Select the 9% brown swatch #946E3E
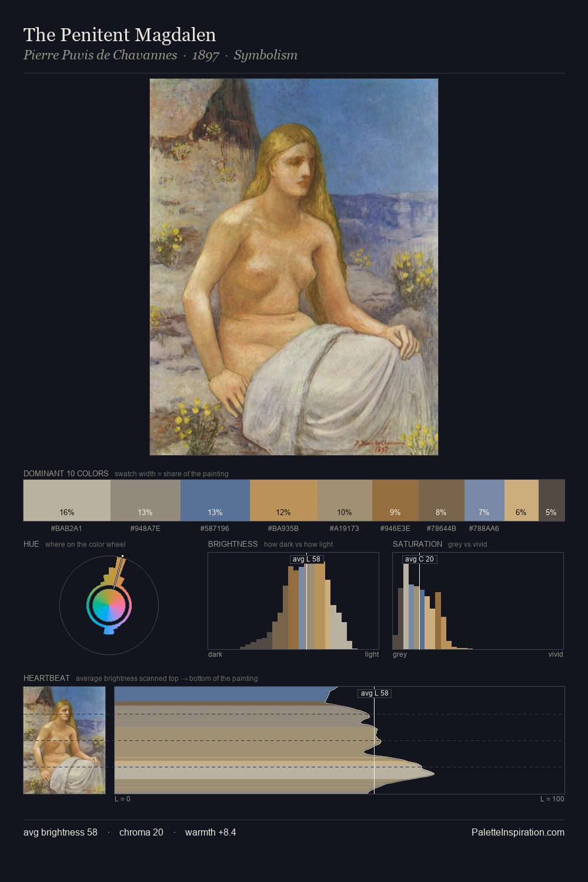The image size is (588, 882). pos(395,500)
